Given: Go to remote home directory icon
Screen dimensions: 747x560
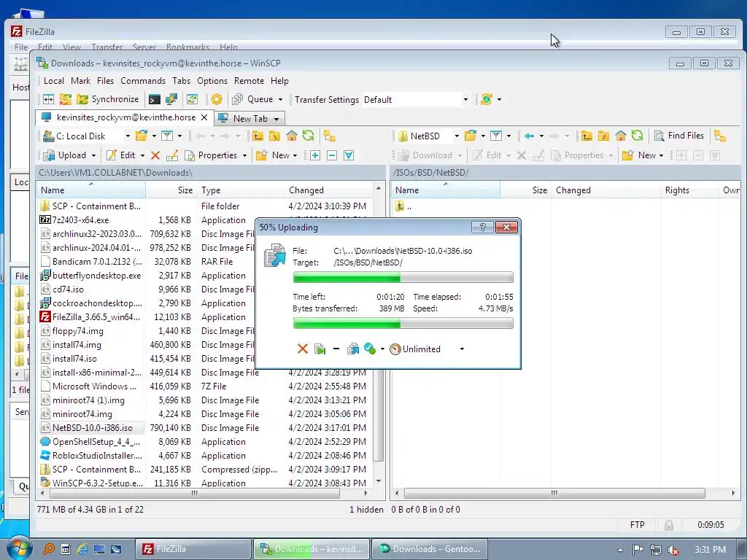Looking at the screenshot, I should (x=620, y=136).
